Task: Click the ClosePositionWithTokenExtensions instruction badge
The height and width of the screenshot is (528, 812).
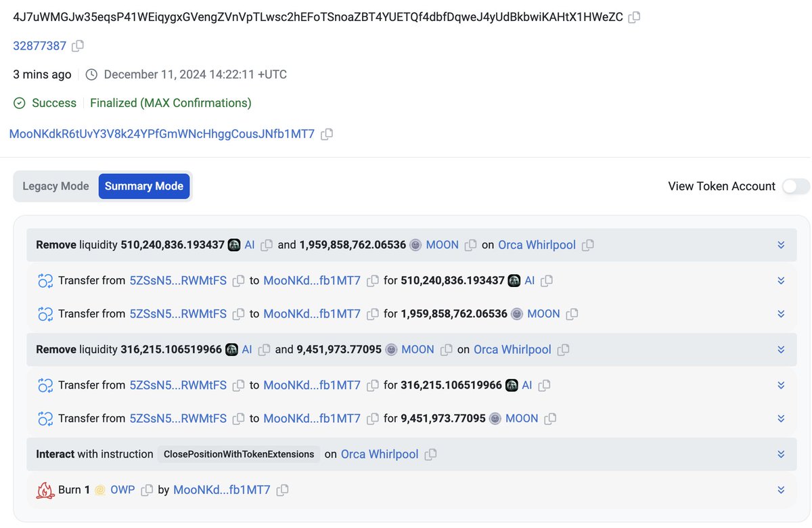Action: [239, 454]
